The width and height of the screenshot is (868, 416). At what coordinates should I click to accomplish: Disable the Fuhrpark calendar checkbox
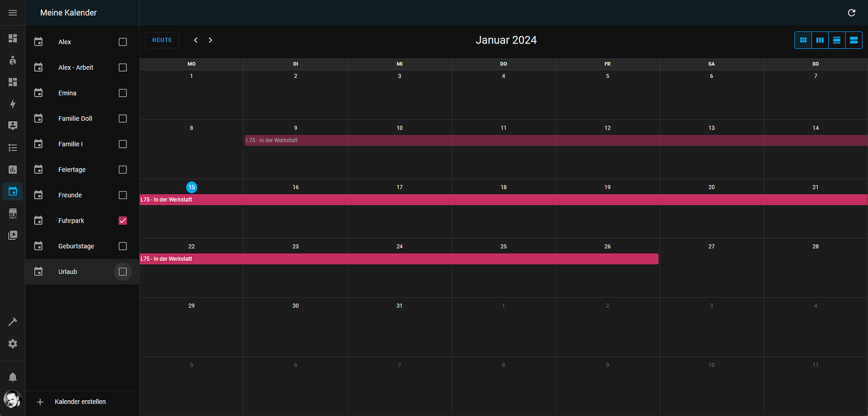tap(123, 221)
